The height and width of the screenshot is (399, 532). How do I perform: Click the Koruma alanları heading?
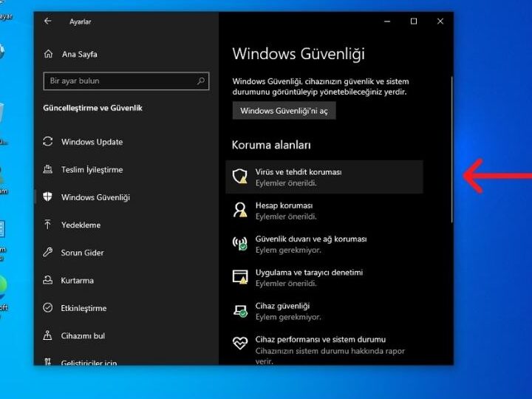(x=271, y=145)
